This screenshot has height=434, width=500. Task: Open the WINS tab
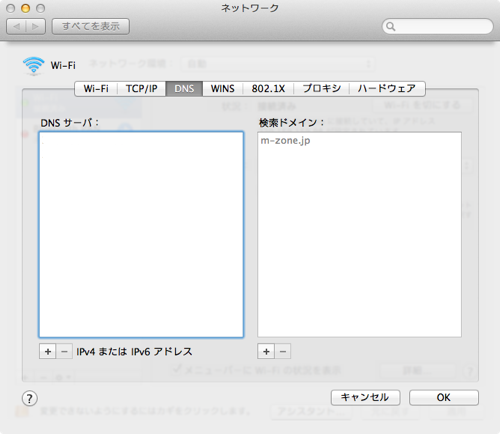click(223, 89)
